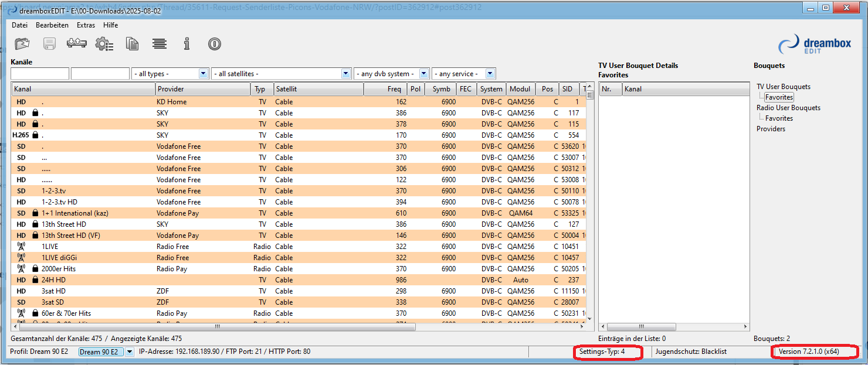Click the second filter field under Kanäle

[100, 74]
